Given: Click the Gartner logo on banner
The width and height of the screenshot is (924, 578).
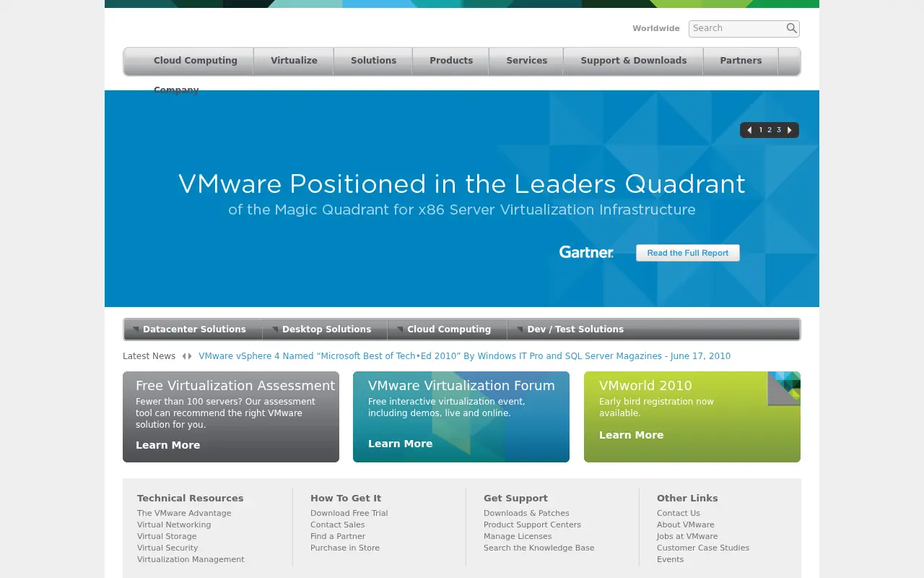Looking at the screenshot, I should [586, 252].
